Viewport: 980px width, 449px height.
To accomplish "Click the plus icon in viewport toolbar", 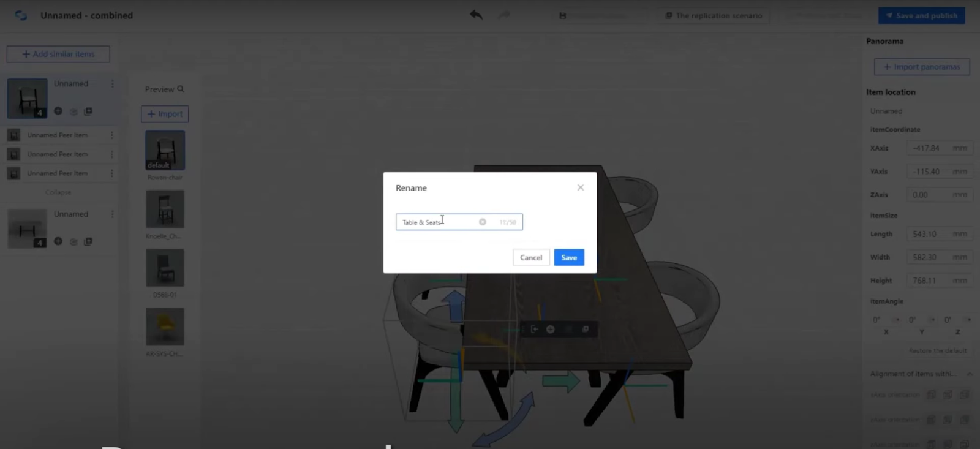I will click(x=551, y=329).
